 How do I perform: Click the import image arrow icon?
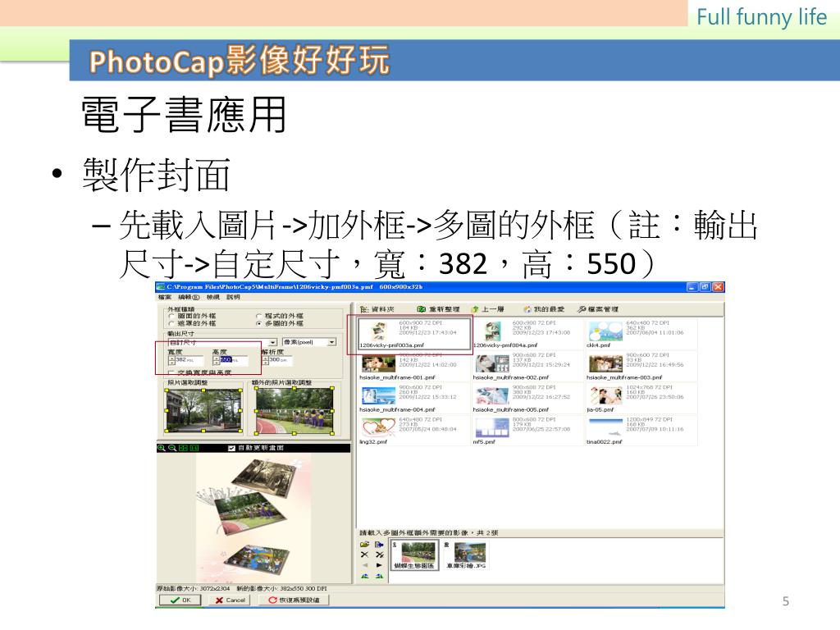click(x=379, y=545)
